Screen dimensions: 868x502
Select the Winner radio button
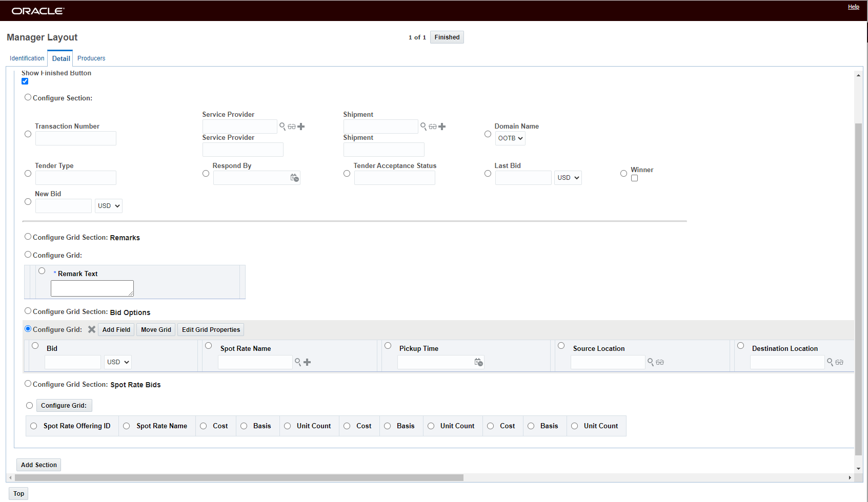tap(624, 174)
